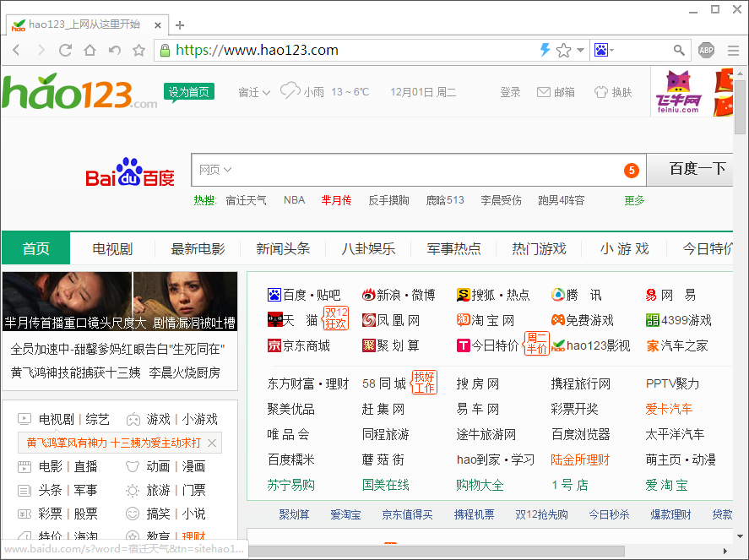Close the 黄飞鸿 tooltip popup

click(x=212, y=443)
